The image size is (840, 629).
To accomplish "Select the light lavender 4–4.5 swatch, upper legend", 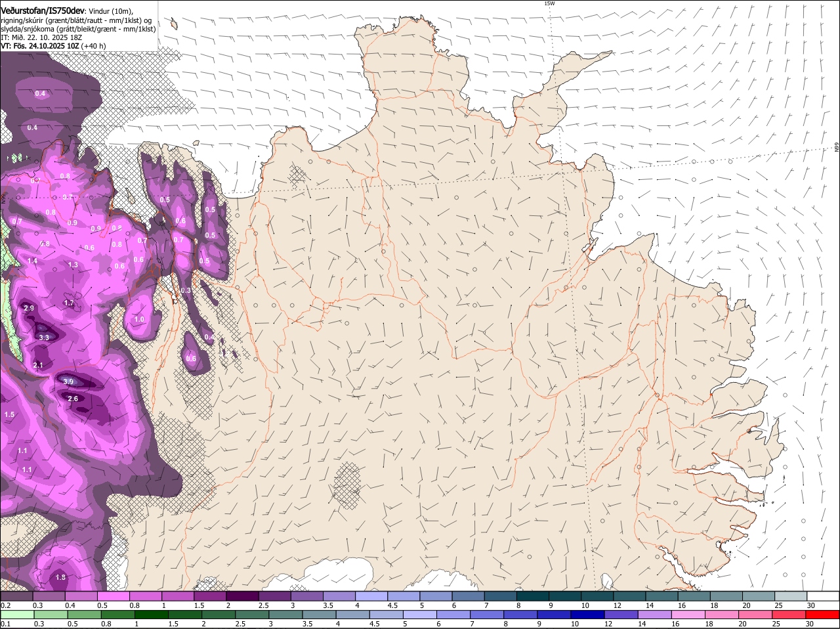I will click(x=371, y=596).
